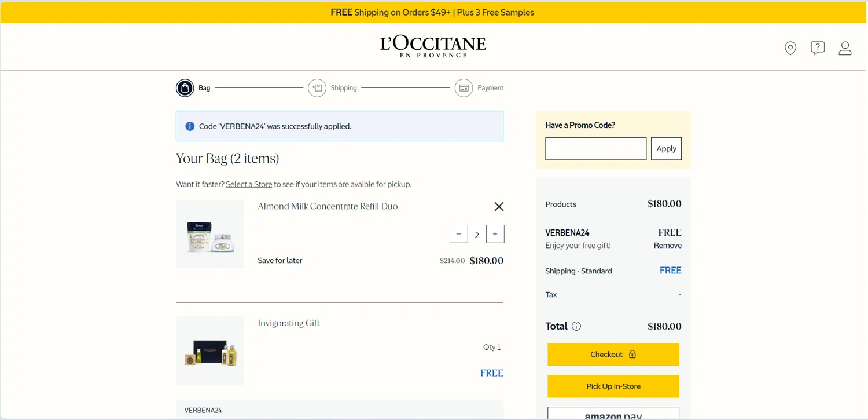Screen dimensions: 868x420
Task: Click 'Enjoy your free gift!' text
Action: (x=578, y=246)
